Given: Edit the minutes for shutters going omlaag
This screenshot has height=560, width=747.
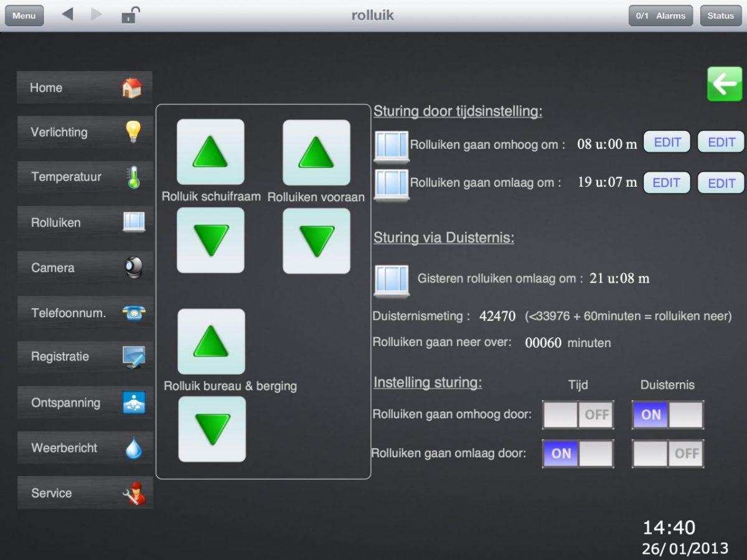Looking at the screenshot, I should tap(721, 183).
